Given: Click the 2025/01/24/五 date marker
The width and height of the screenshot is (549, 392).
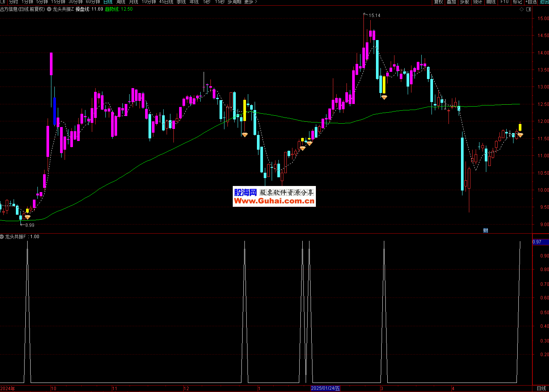Looking at the screenshot, I should point(325,388).
